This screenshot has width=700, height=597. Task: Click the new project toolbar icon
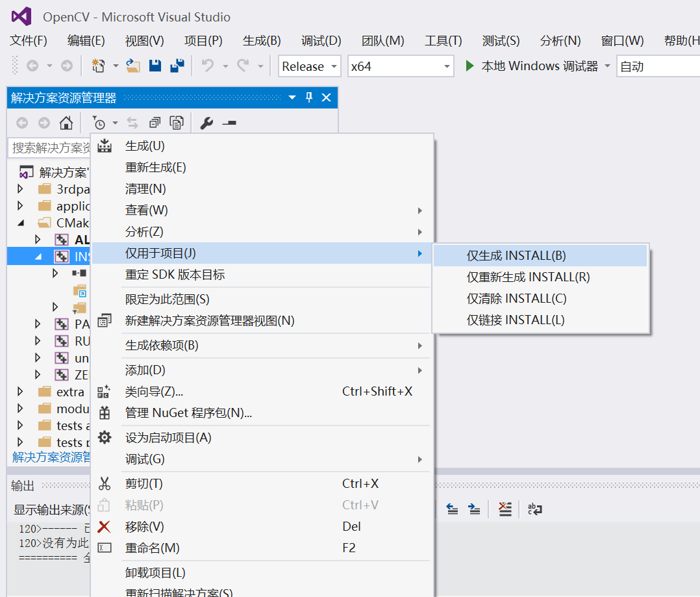pyautogui.click(x=98, y=66)
